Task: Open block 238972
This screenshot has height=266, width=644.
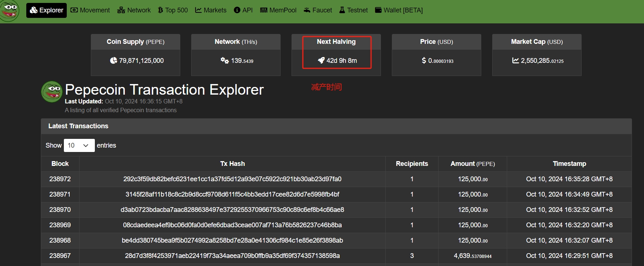Action: [x=60, y=179]
